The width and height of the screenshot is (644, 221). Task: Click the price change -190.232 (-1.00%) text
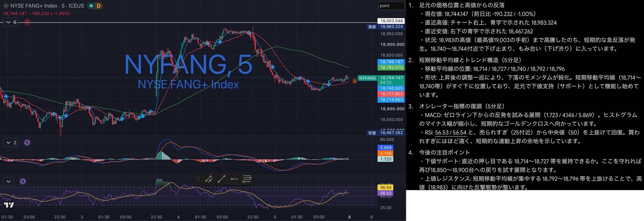click(x=49, y=13)
